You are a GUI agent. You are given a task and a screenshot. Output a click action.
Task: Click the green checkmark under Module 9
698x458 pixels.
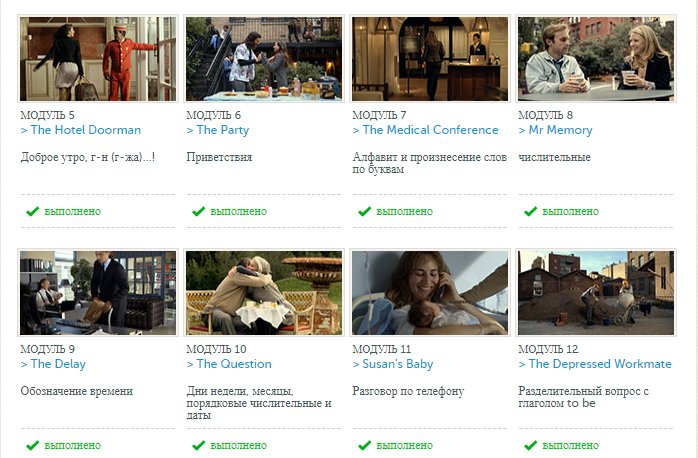32,445
